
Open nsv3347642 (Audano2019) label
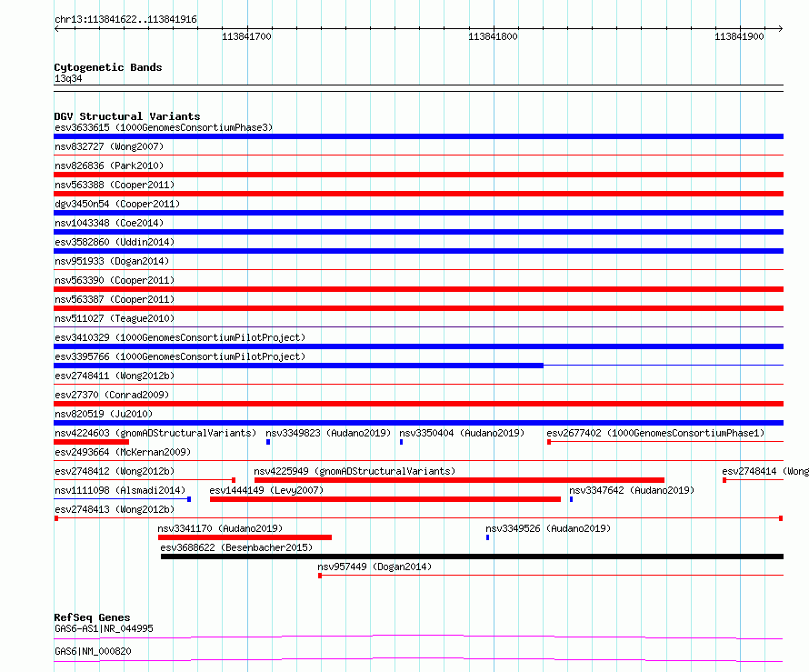pos(632,490)
